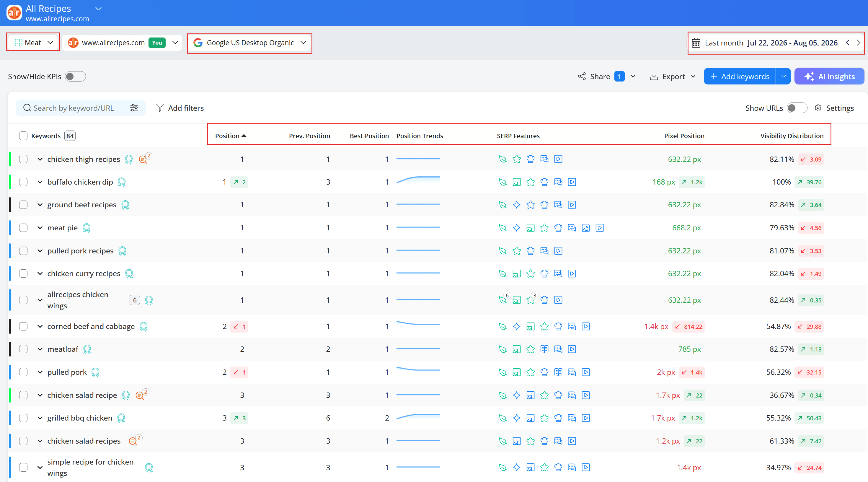This screenshot has height=482, width=868.
Task: Click the 6 badge beside allrecipes chicken wings
Action: click(x=135, y=300)
